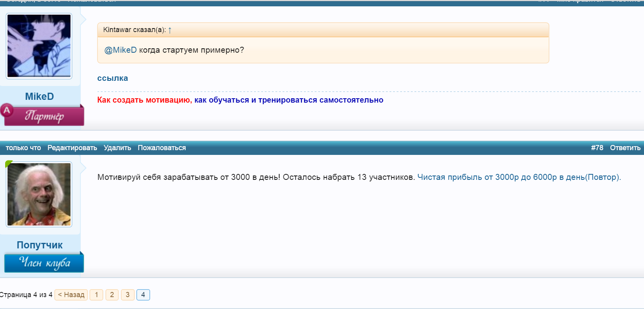Follow the ссылка link in MikeD's post
The width and height of the screenshot is (644, 309).
(112, 78)
